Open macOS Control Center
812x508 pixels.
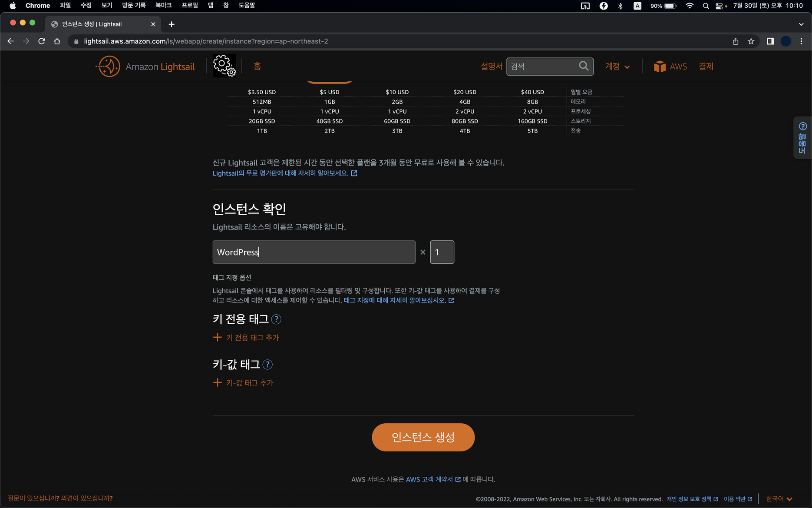719,6
